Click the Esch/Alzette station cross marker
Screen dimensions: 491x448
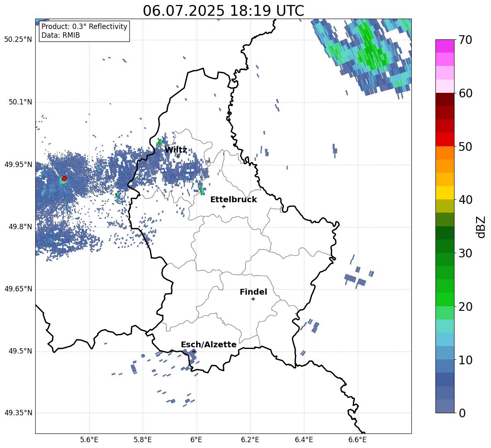pyautogui.click(x=194, y=351)
